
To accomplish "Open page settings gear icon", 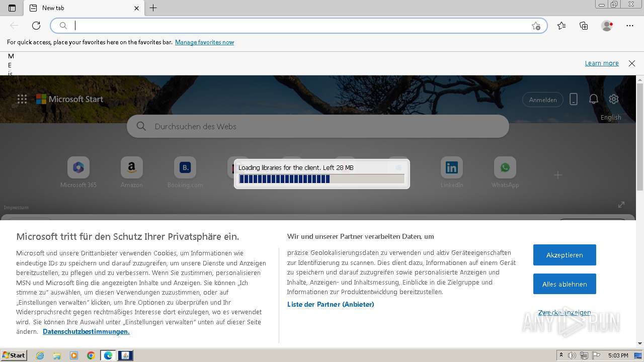I will pos(613,99).
